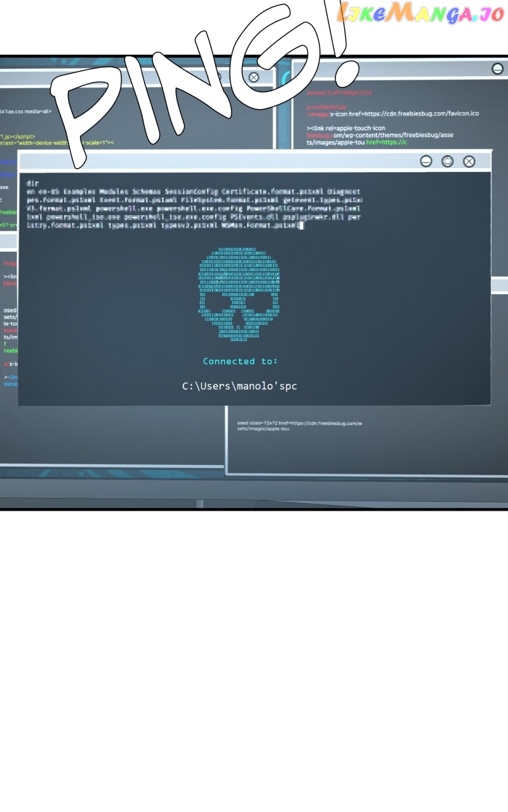Click the 'css media=all' line in back-left window

25,111
